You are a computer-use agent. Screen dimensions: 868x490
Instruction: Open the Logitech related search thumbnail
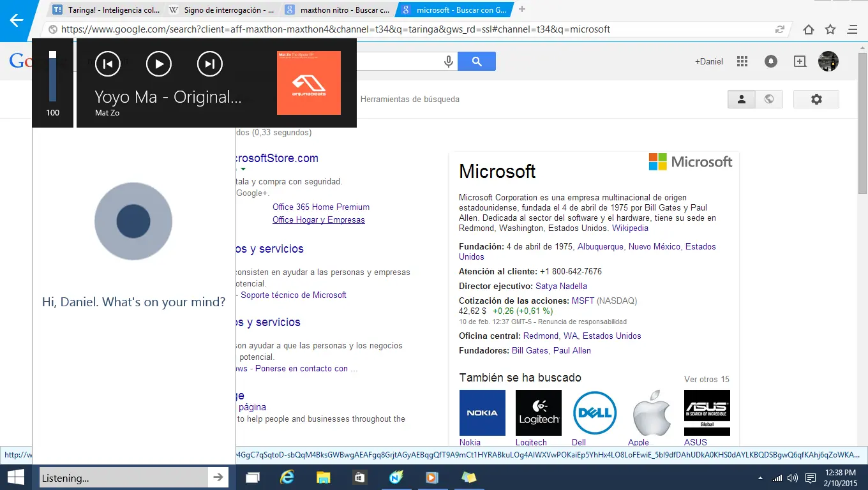(x=539, y=413)
